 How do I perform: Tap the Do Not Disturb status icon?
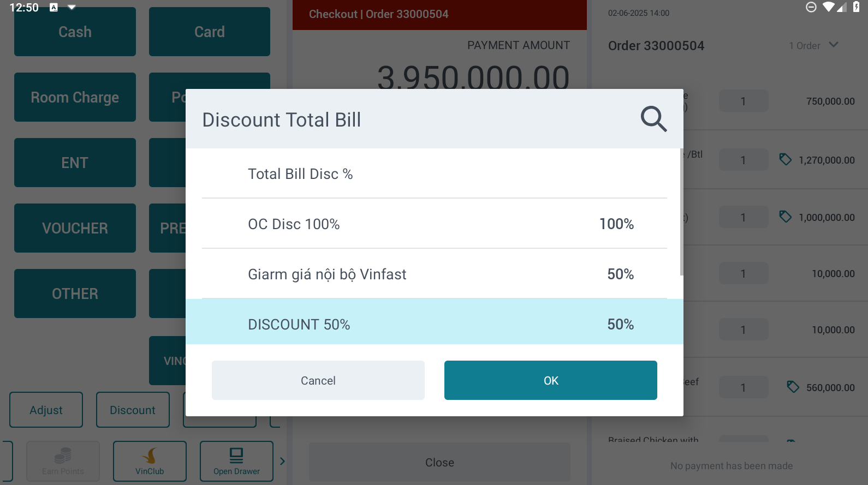click(811, 7)
